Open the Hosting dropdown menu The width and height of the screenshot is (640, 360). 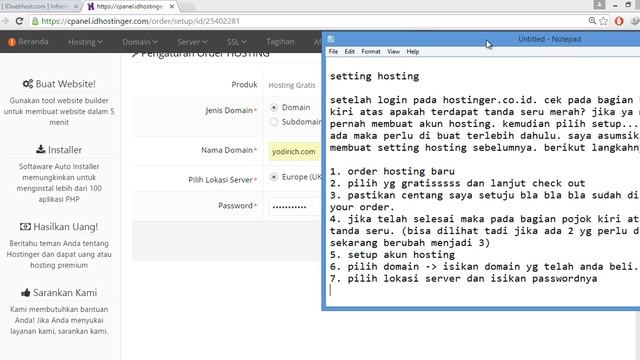point(85,42)
